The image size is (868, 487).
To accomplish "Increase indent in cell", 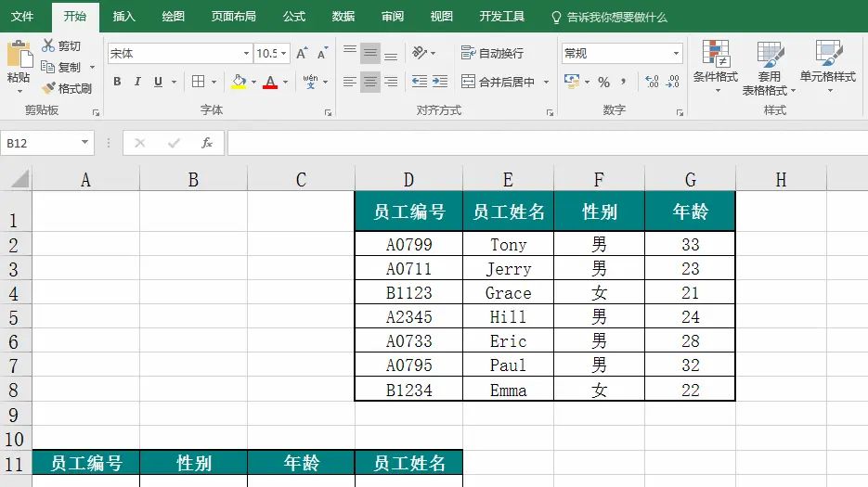I will coord(440,82).
